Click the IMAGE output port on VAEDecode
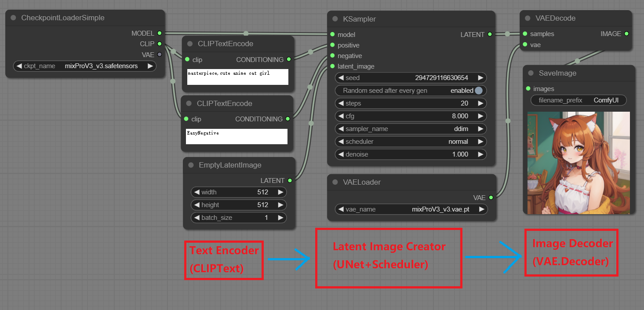 [x=626, y=34]
